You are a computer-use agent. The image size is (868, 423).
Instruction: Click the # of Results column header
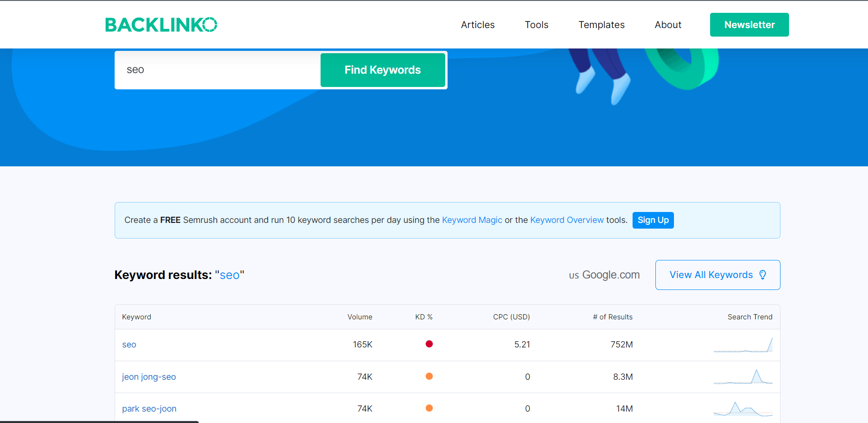coord(613,317)
